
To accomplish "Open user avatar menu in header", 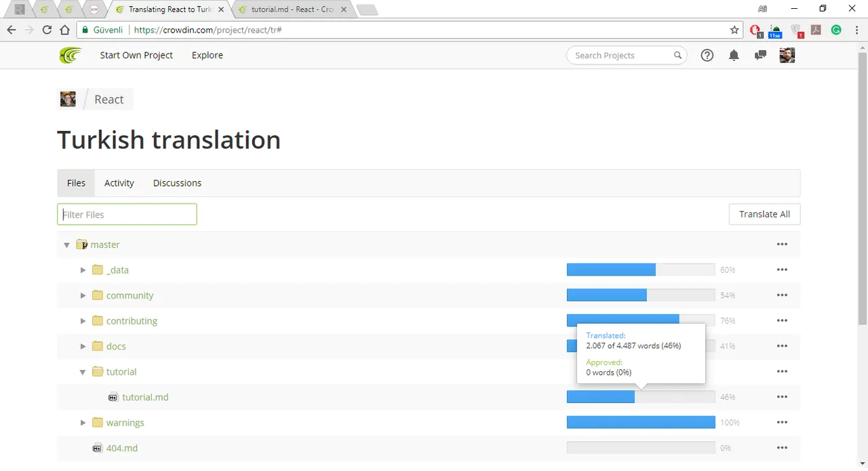I will coord(787,56).
